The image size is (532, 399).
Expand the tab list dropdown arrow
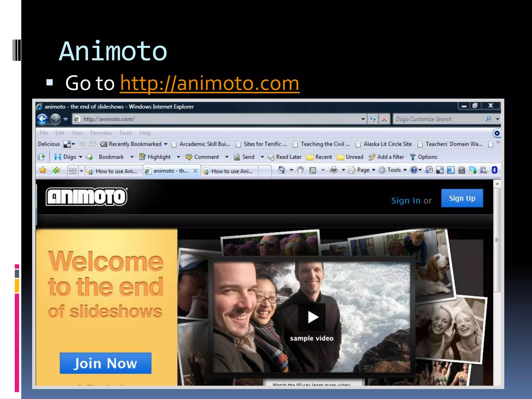[x=82, y=171]
